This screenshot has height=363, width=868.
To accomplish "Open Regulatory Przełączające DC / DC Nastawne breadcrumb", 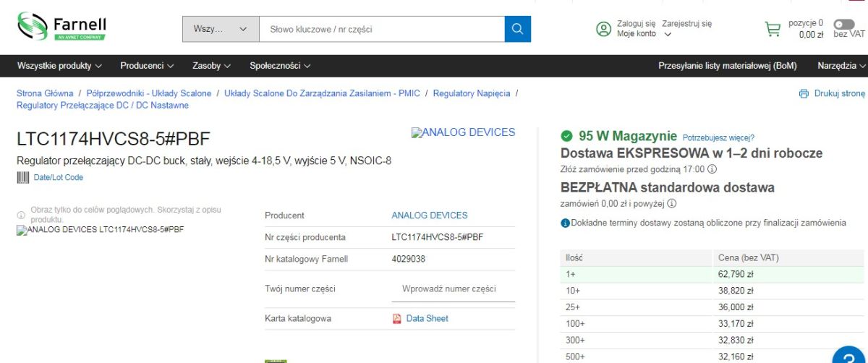I will pos(103,106).
